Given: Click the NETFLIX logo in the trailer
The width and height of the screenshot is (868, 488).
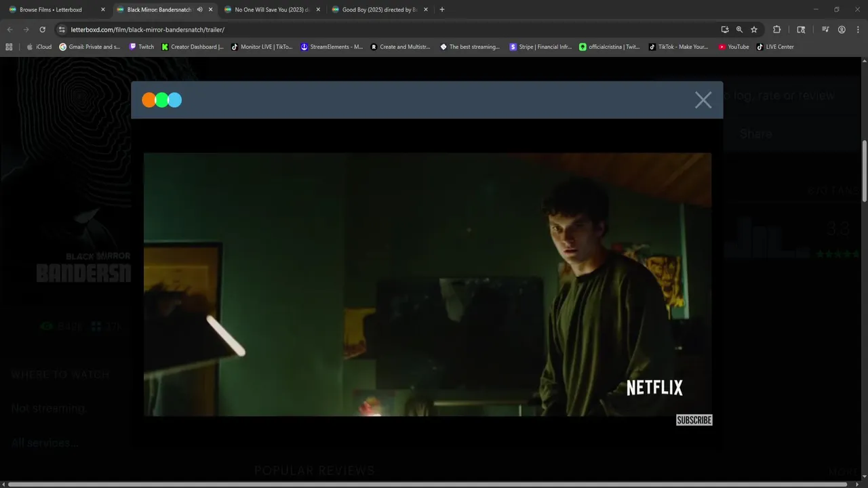Looking at the screenshot, I should [654, 388].
